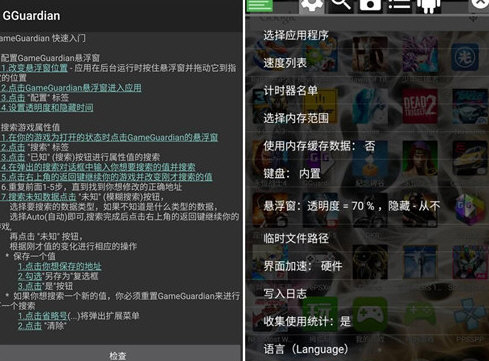Open link 7.搜索未知数据点击
Viewport: 489px width, 361px height.
pos(38,197)
